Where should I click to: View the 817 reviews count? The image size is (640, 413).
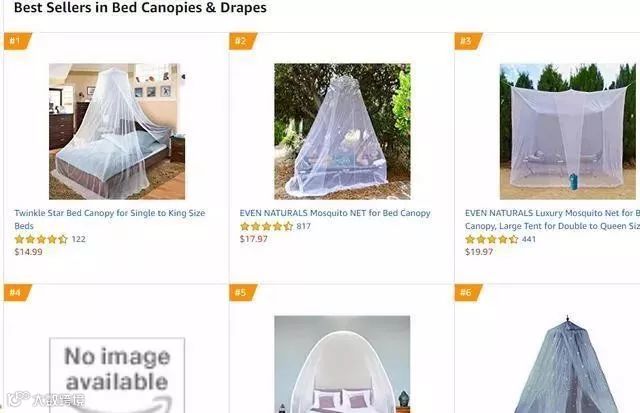[304, 226]
